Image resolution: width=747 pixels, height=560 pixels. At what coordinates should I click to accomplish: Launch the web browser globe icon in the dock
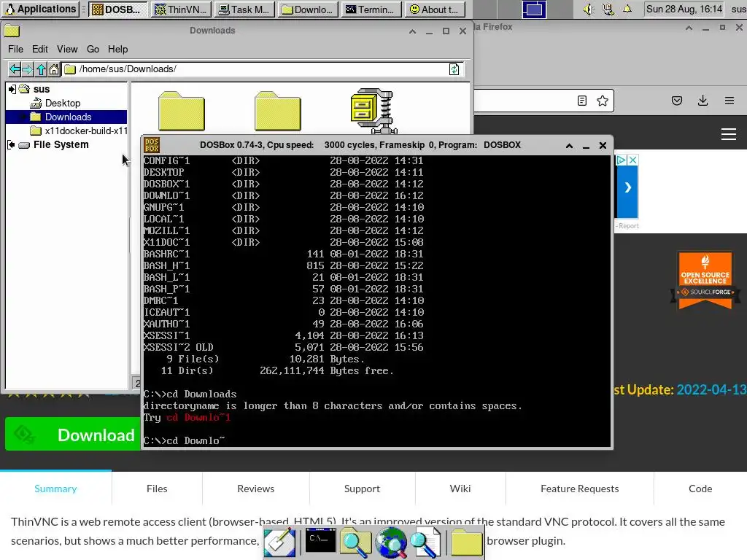391,542
